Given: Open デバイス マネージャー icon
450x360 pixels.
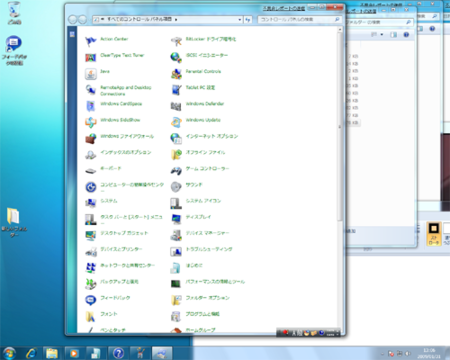Looking at the screenshot, I should [176, 235].
